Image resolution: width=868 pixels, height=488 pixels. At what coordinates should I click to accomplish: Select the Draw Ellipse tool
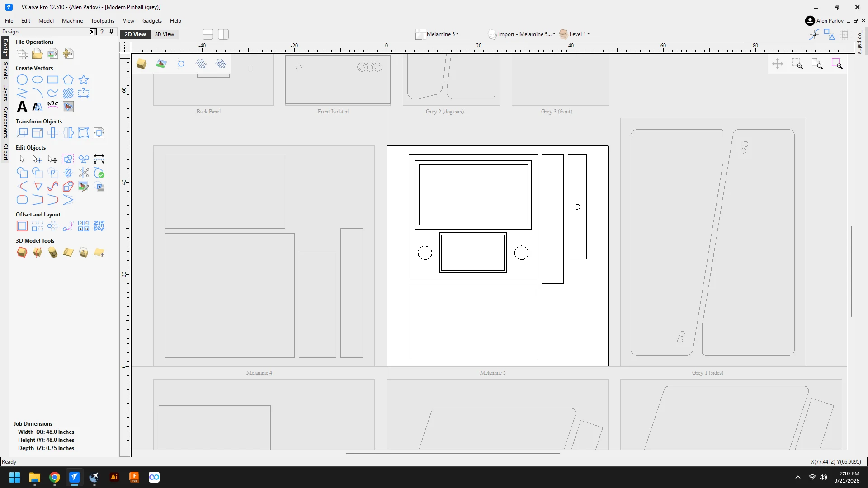(x=38, y=80)
